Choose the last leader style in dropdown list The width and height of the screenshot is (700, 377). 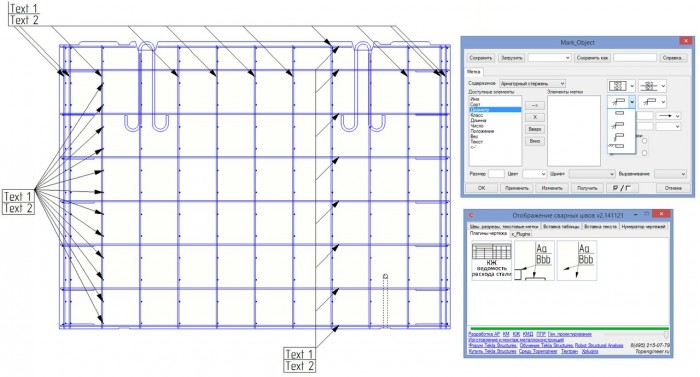click(x=620, y=146)
